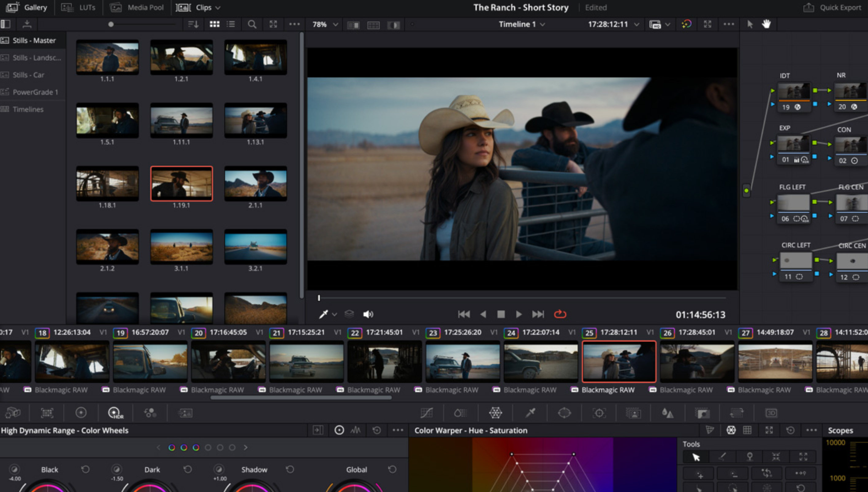This screenshot has width=868, height=492.
Task: Select the clip 25 timeline thumbnail
Action: coord(619,361)
